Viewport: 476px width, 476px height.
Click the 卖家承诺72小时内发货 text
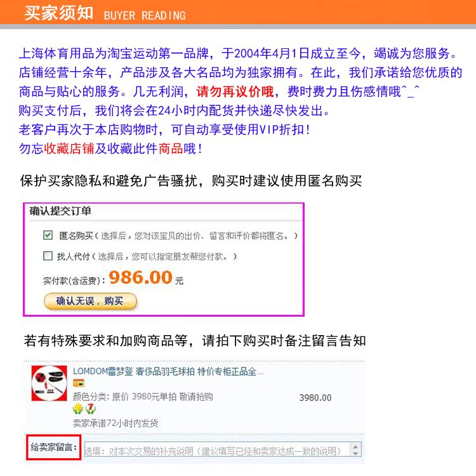click(x=116, y=423)
